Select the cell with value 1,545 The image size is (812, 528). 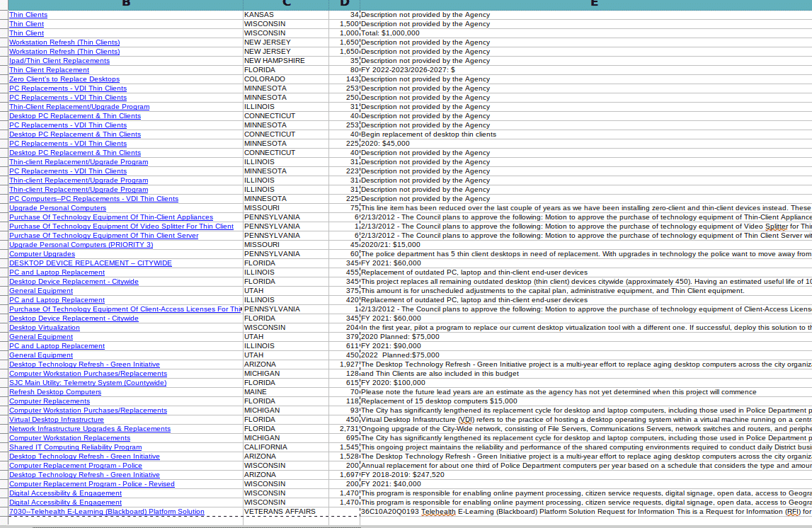344,448
